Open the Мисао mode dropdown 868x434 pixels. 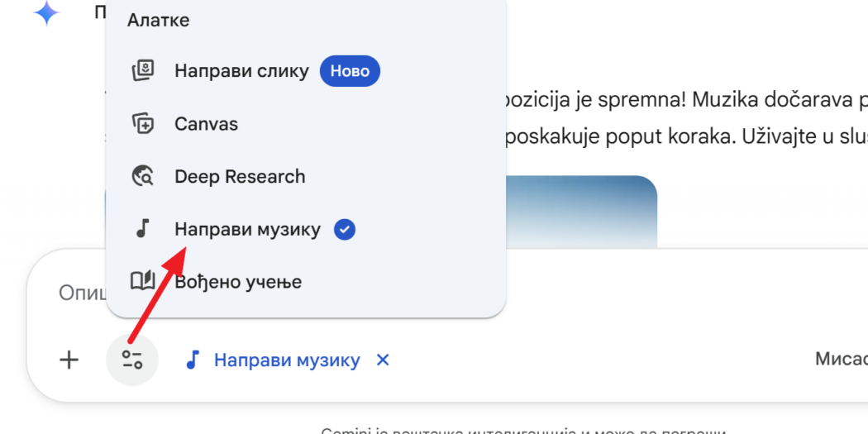[839, 360]
